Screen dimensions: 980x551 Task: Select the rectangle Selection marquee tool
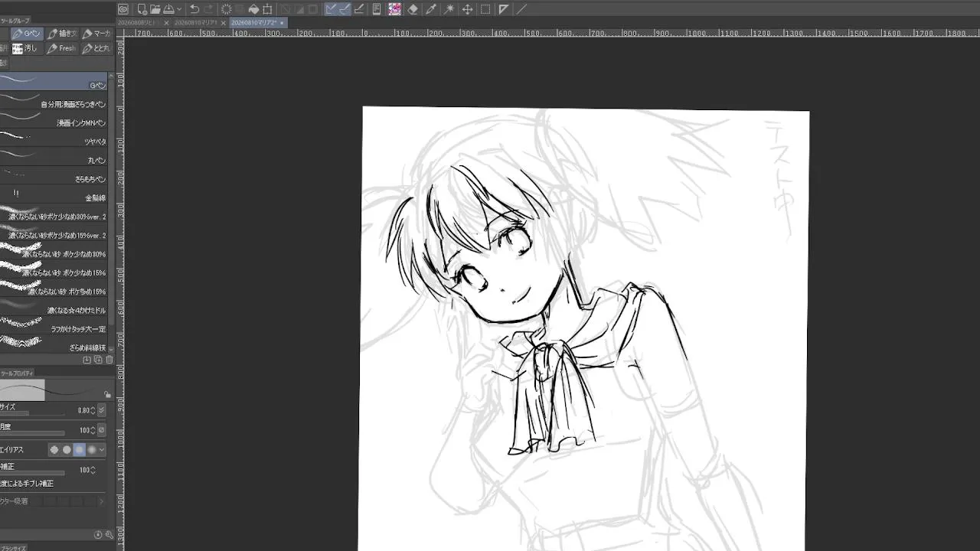(485, 9)
